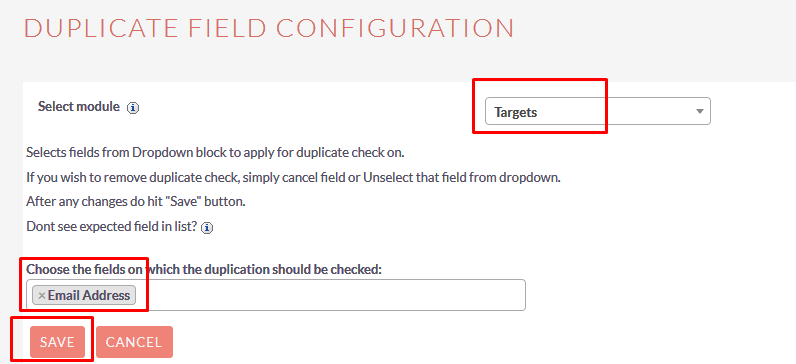796x364 pixels.
Task: Click "Selects fields from Dropdown block" line
Action: pyautogui.click(x=215, y=152)
